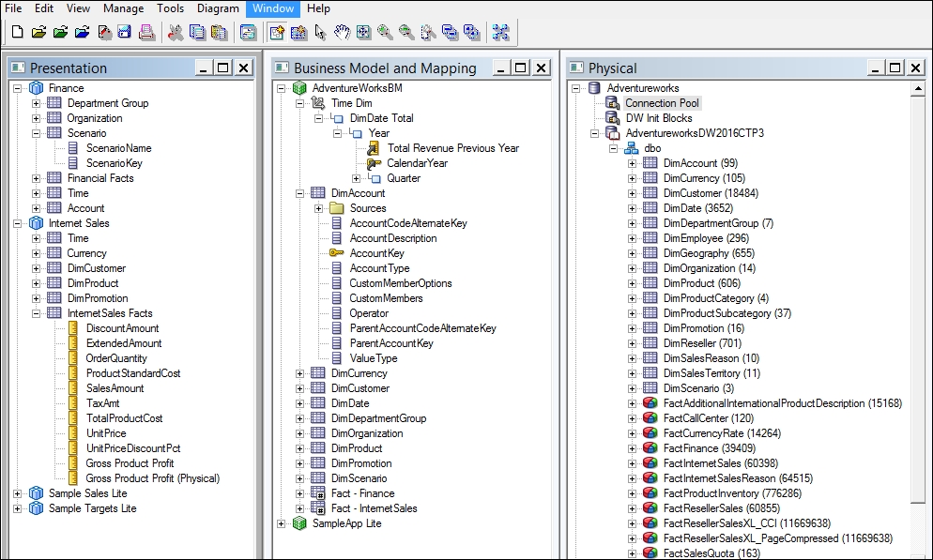Expand the Department Group table
Image resolution: width=933 pixels, height=560 pixels.
click(36, 103)
